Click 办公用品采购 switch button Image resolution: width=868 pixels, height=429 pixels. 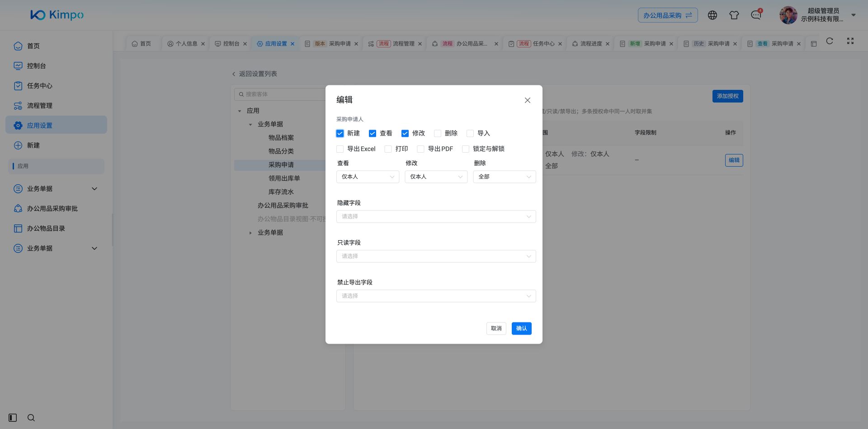pos(668,15)
